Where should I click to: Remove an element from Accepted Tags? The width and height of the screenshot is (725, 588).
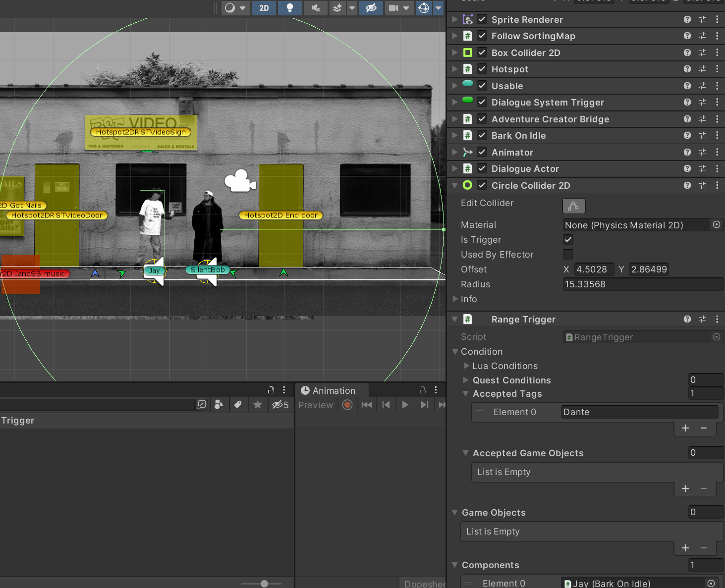pyautogui.click(x=704, y=428)
